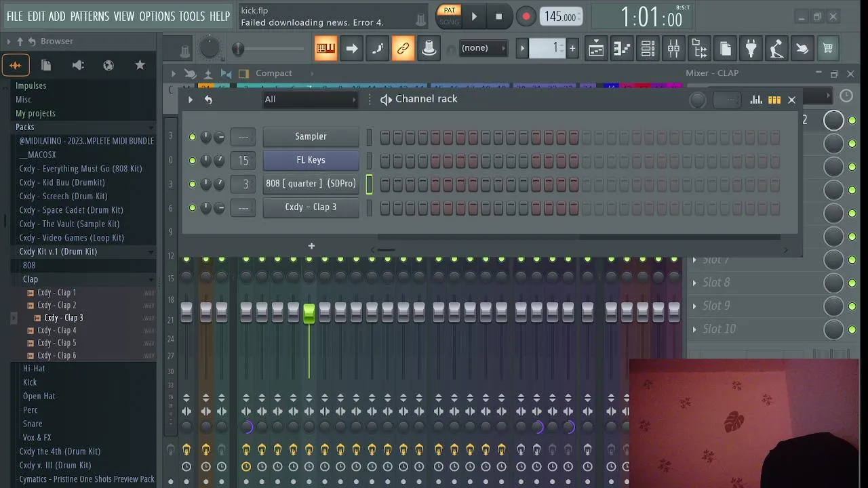Open the OPTIONS menu
This screenshot has width=868, height=488.
(157, 16)
